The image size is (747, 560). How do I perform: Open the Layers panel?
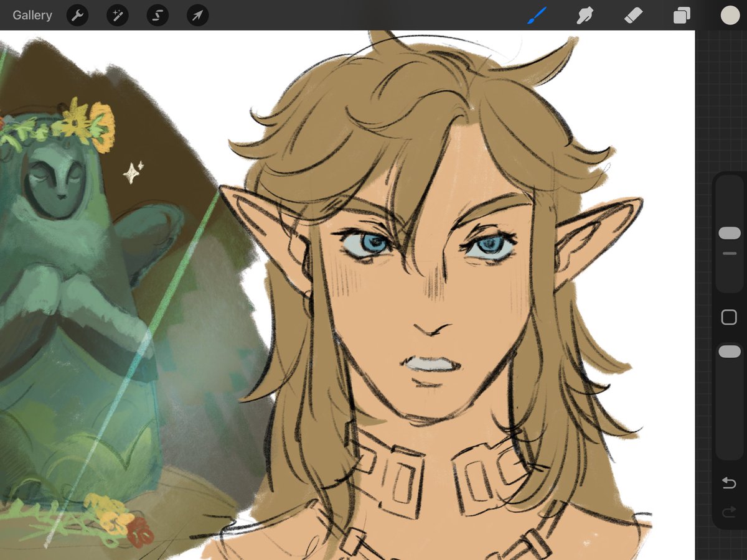[682, 15]
